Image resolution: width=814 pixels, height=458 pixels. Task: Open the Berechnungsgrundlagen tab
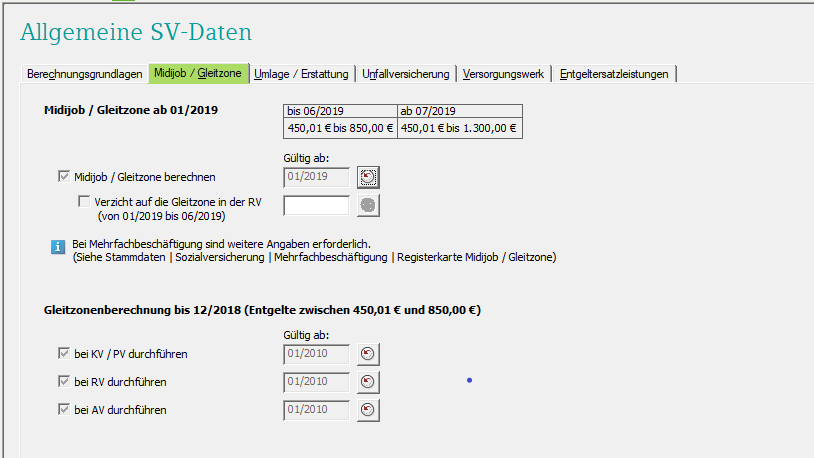point(84,74)
